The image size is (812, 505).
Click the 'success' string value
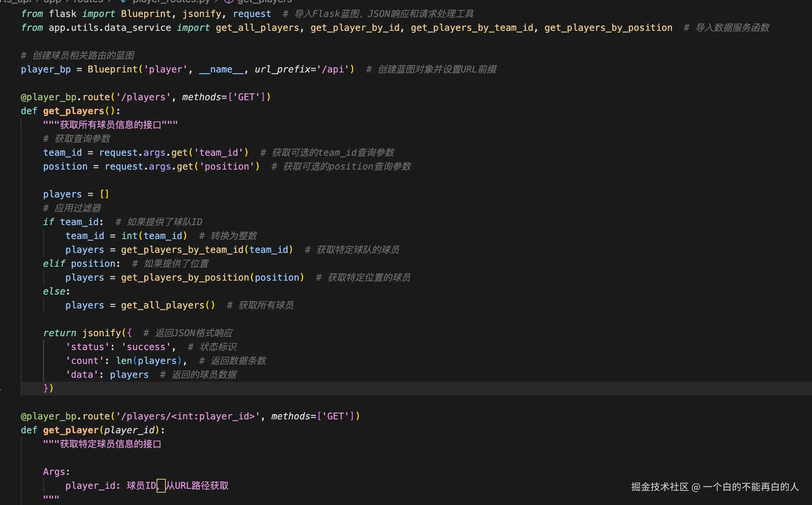click(146, 347)
